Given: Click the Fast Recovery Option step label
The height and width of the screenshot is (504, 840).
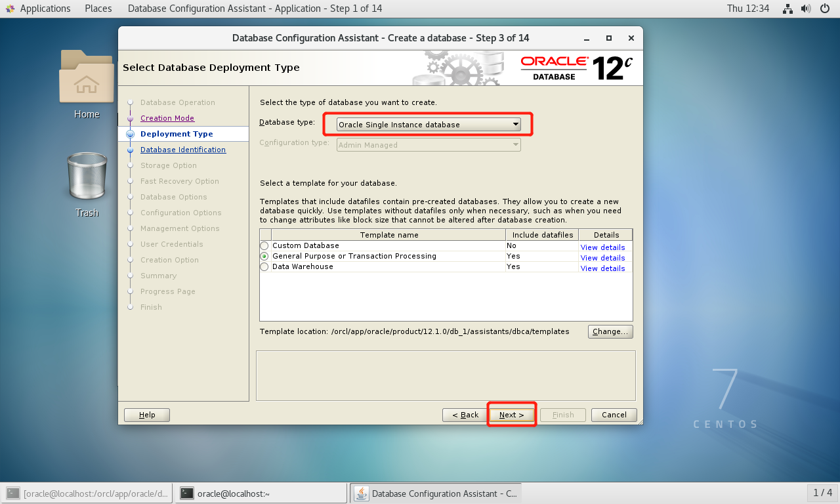Looking at the screenshot, I should (180, 181).
